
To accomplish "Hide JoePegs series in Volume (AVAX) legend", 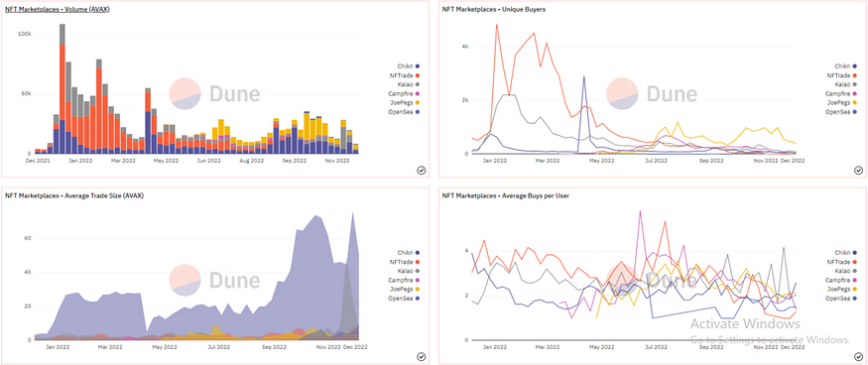I will click(405, 102).
